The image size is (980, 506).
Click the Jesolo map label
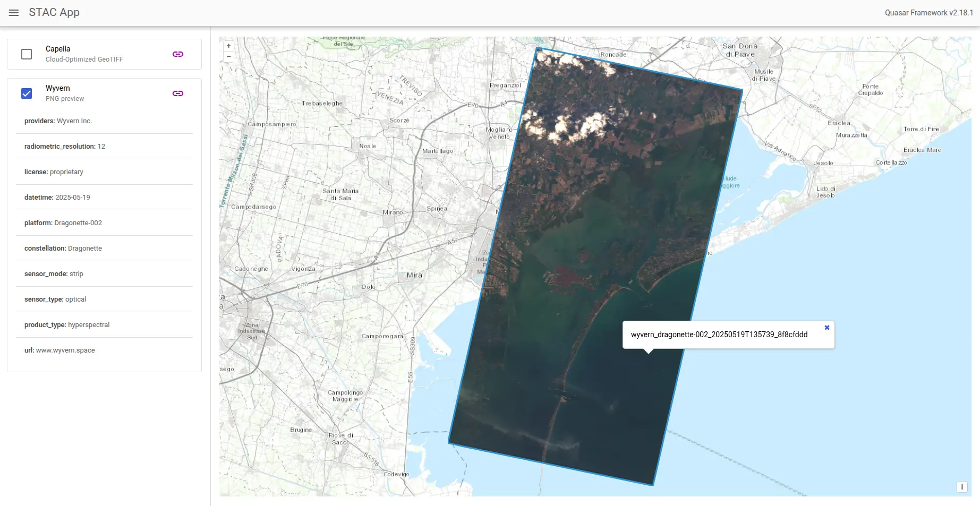823,163
